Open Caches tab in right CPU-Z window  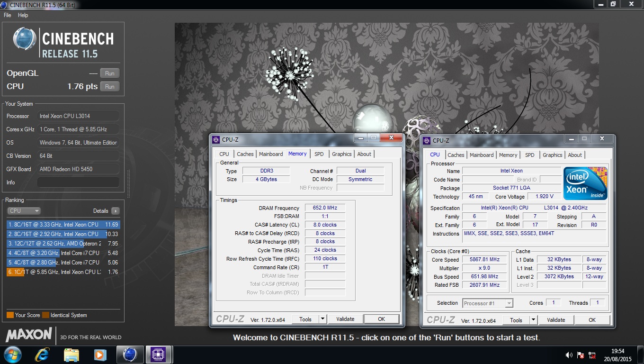tap(456, 155)
